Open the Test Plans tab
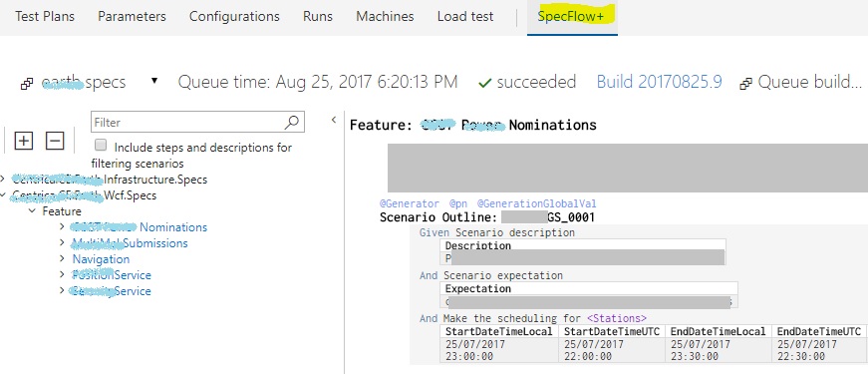Viewport: 868px width, 374px height. click(45, 17)
